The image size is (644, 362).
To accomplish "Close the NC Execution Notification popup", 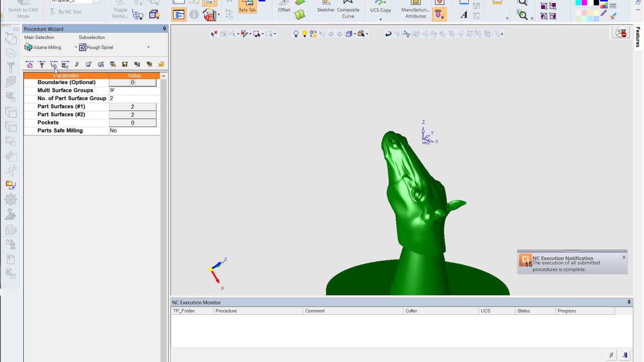I will [x=624, y=257].
